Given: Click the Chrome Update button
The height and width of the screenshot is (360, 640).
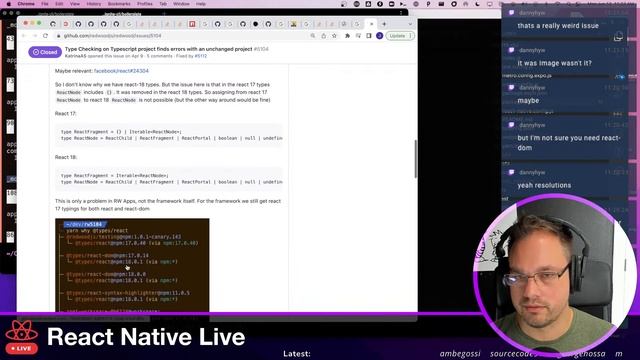Looking at the screenshot, I should click(400, 36).
